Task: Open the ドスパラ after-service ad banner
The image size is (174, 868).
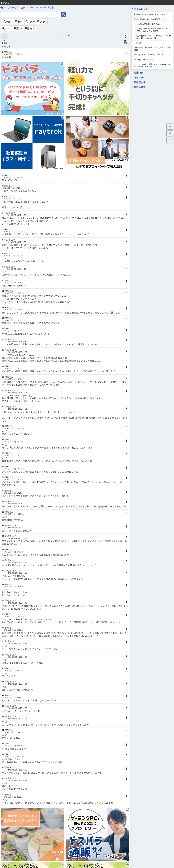Action: [x=32, y=89]
